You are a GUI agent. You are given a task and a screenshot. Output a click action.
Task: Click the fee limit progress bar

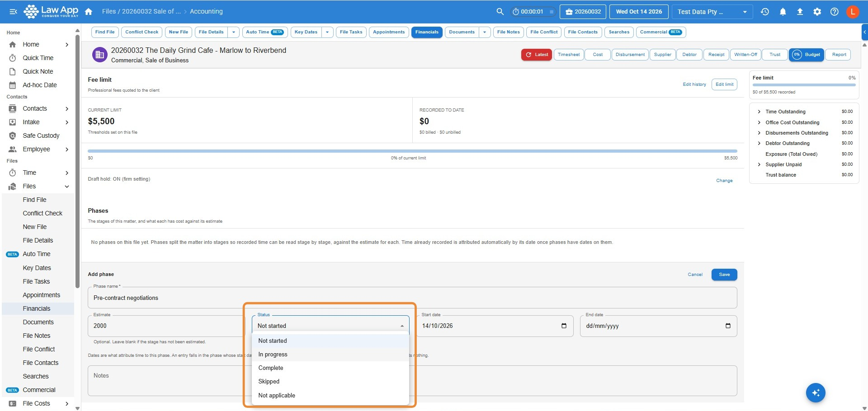coord(412,151)
